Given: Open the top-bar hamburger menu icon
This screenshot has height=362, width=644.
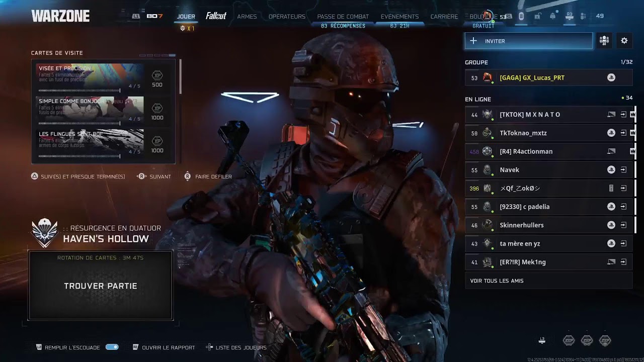Looking at the screenshot, I should pyautogui.click(x=521, y=16).
